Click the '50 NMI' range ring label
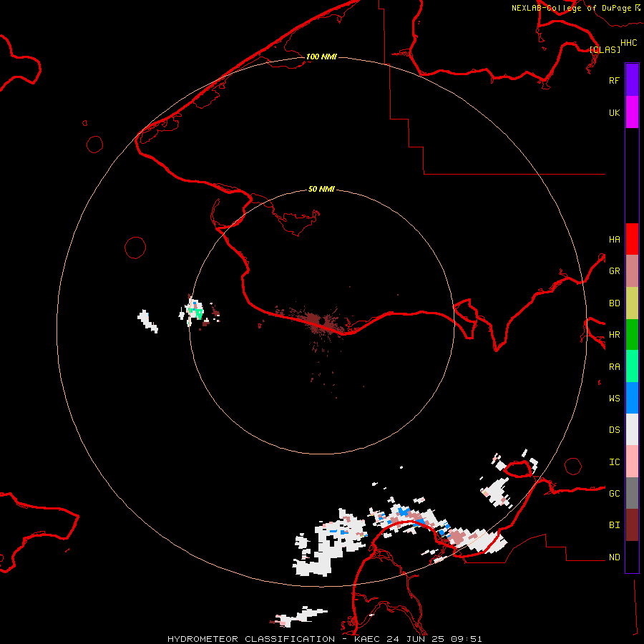 tap(321, 189)
